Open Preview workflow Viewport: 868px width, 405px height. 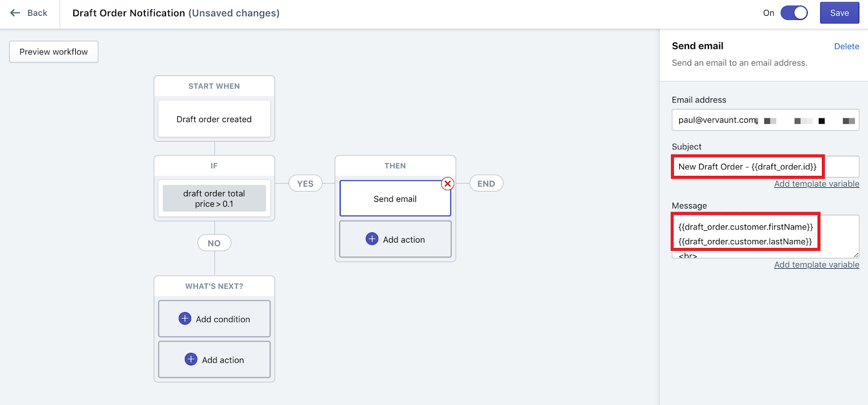[54, 52]
